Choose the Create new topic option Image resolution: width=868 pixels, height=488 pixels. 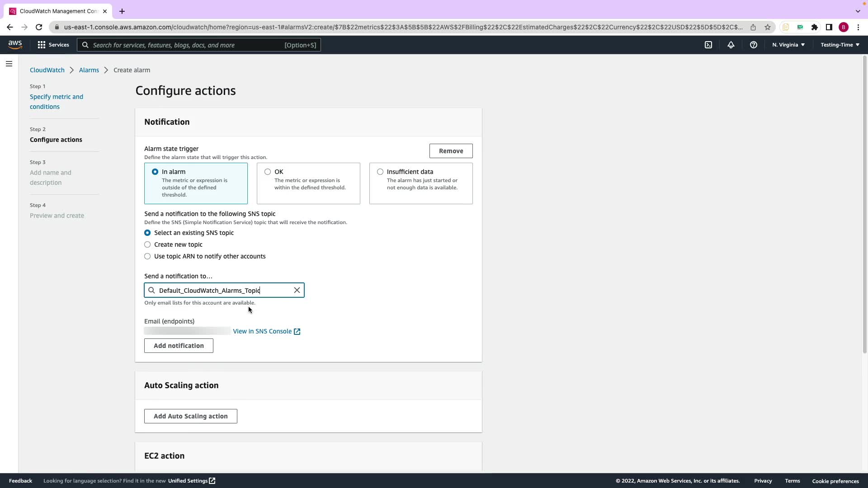(x=147, y=244)
